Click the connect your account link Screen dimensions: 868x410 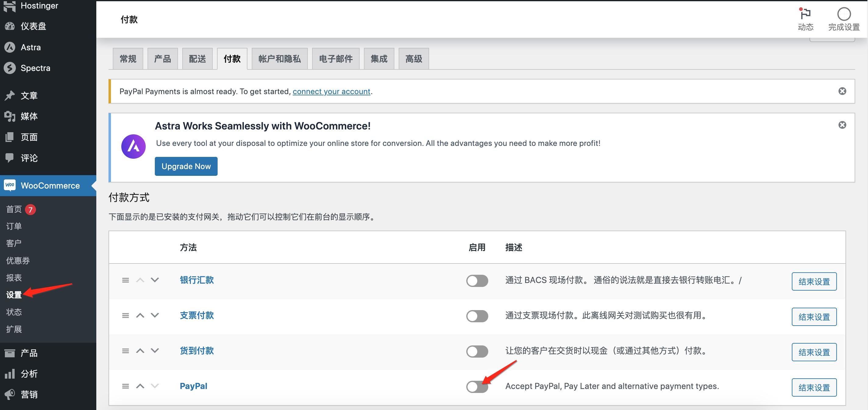tap(331, 91)
